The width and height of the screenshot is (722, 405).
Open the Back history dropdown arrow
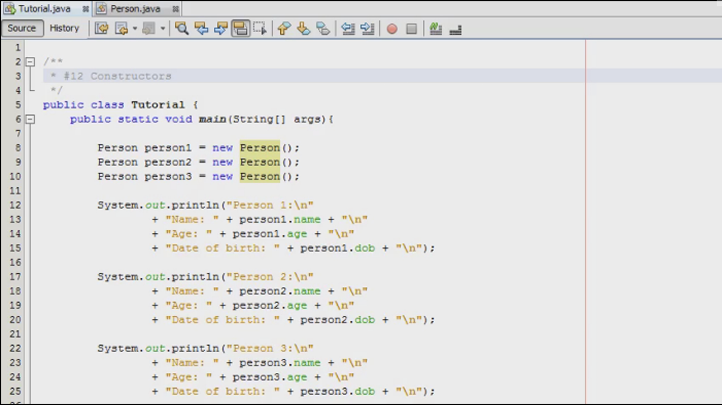[x=135, y=29]
